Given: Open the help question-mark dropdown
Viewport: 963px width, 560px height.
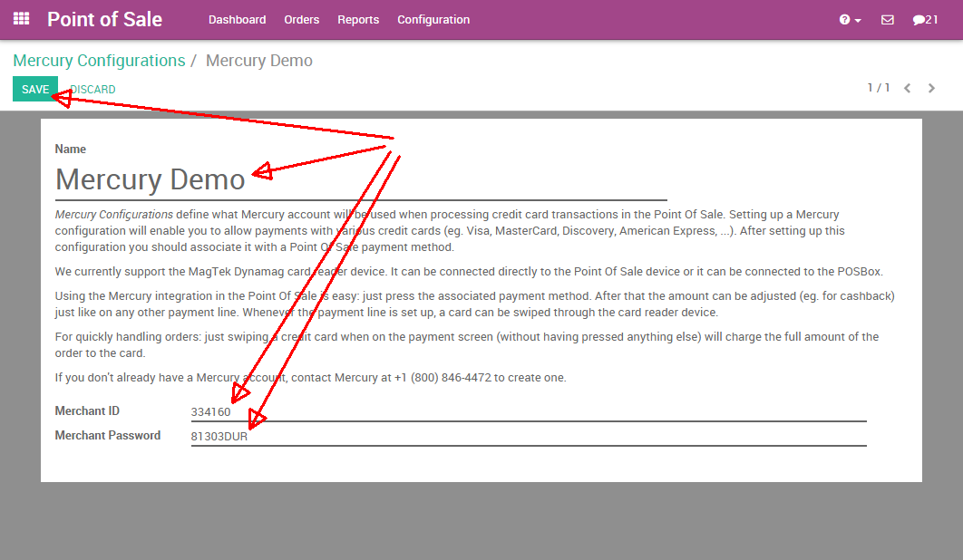Looking at the screenshot, I should (850, 20).
